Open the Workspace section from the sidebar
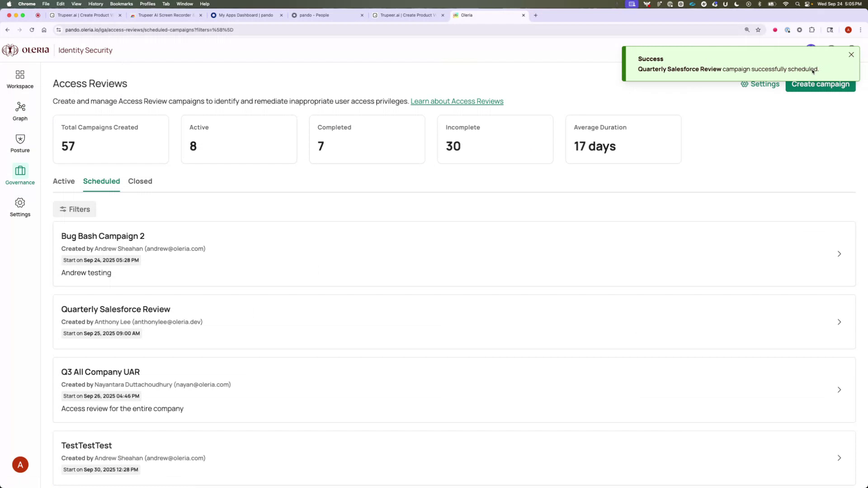 click(19, 79)
